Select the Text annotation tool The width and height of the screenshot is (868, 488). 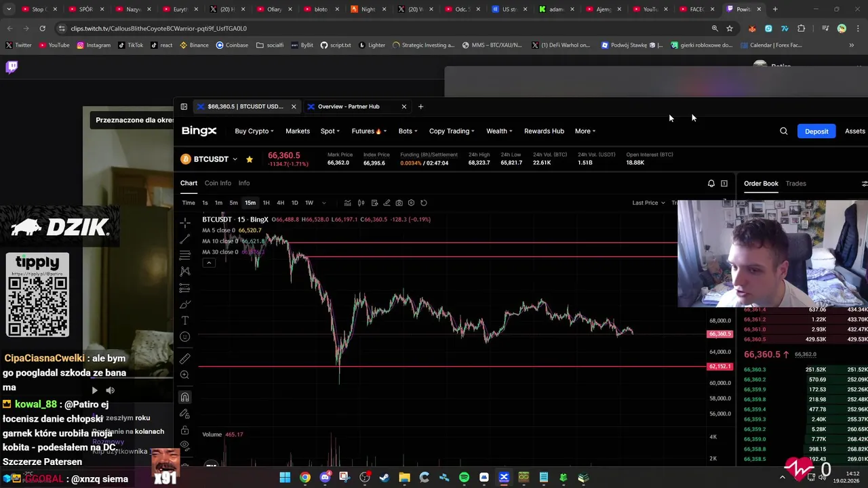click(184, 321)
